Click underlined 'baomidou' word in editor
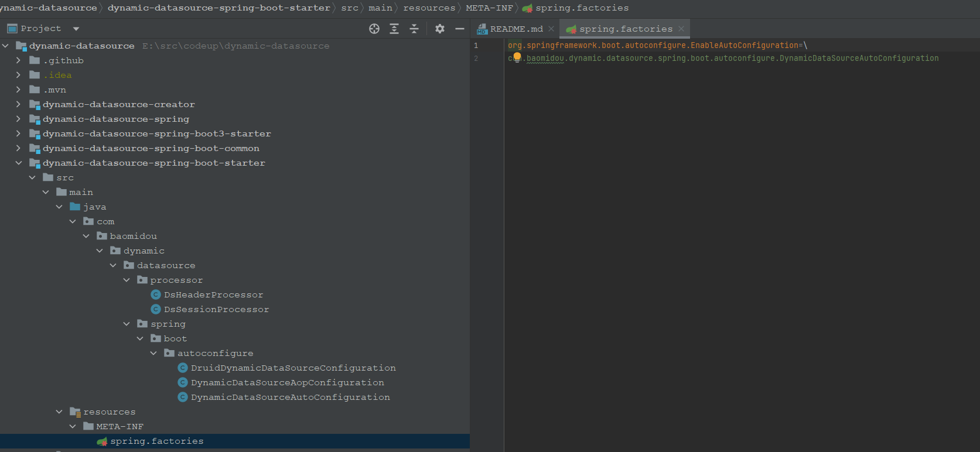Image resolution: width=980 pixels, height=452 pixels. (545, 58)
